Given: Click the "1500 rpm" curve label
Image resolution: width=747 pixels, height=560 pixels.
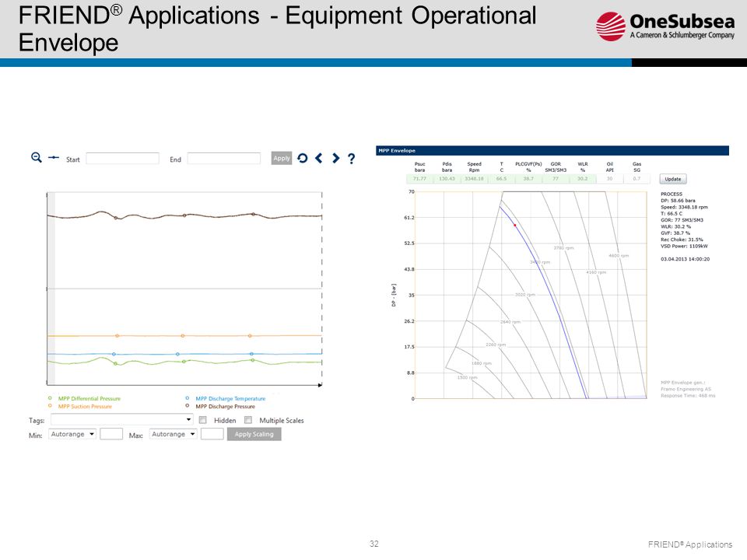Looking at the screenshot, I should (x=468, y=378).
